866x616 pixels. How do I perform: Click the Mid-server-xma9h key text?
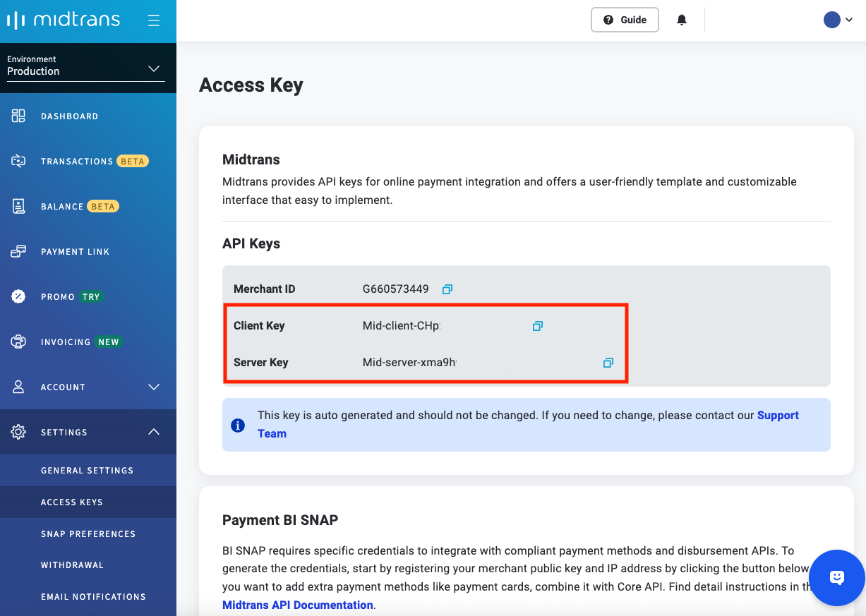coord(409,363)
